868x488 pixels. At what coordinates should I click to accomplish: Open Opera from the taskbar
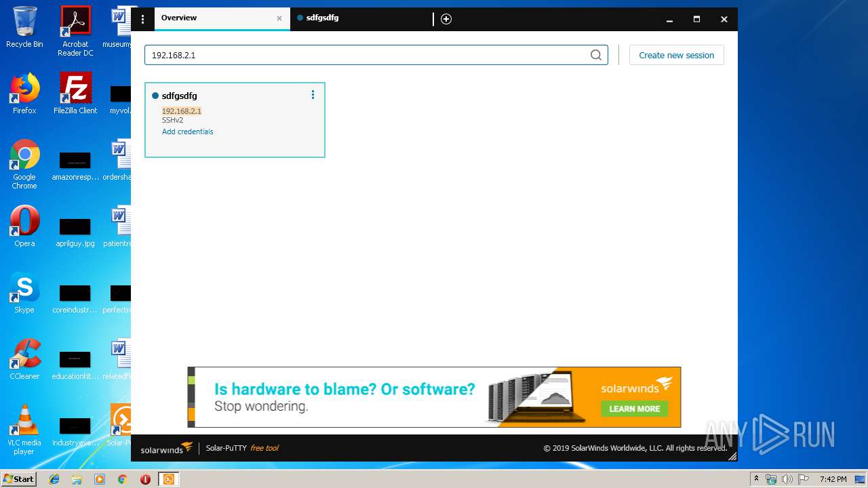pos(145,479)
